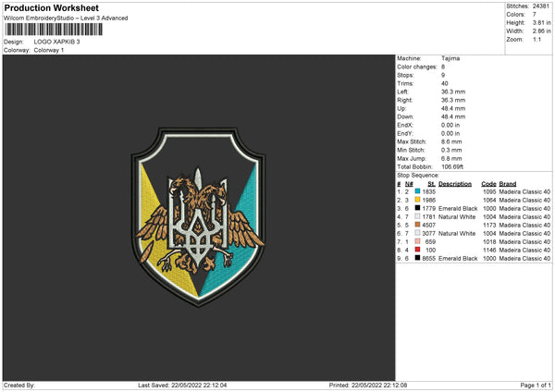
Task: Click the Last Saved timestamp '22/05/2022 22:12:04'
Action: click(x=199, y=385)
